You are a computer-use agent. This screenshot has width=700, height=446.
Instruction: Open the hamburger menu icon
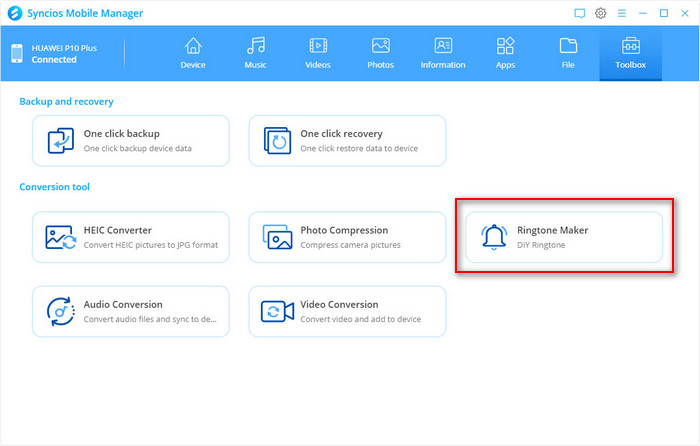click(621, 13)
